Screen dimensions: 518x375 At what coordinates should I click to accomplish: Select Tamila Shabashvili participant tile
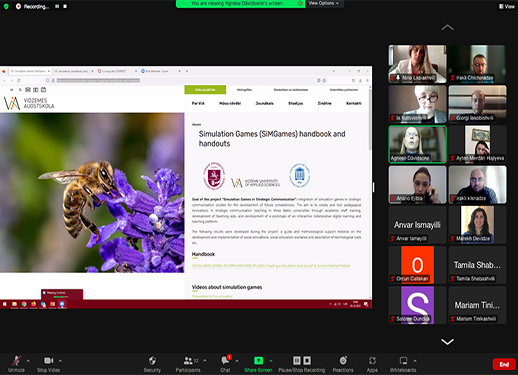(477, 265)
